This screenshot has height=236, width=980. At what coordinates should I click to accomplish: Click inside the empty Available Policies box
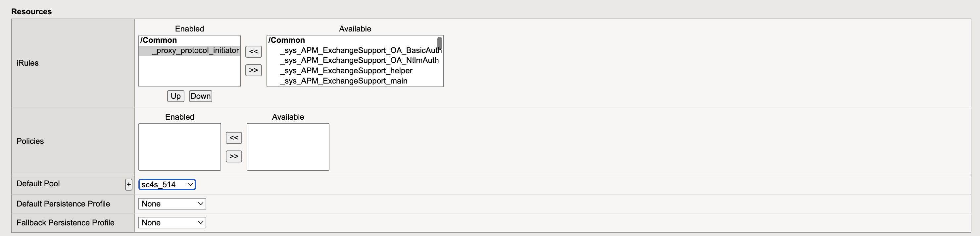(x=288, y=147)
